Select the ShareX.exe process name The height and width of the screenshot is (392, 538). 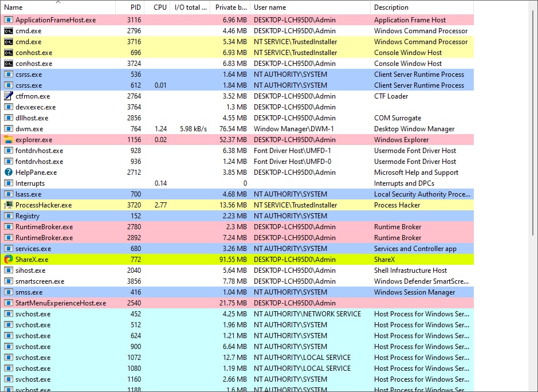[32, 260]
